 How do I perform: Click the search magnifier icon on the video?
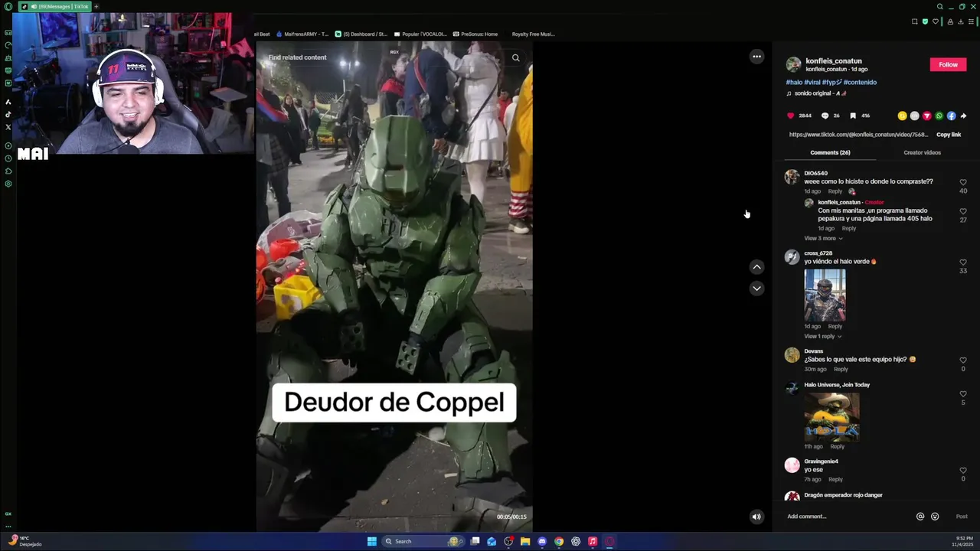[x=515, y=57]
